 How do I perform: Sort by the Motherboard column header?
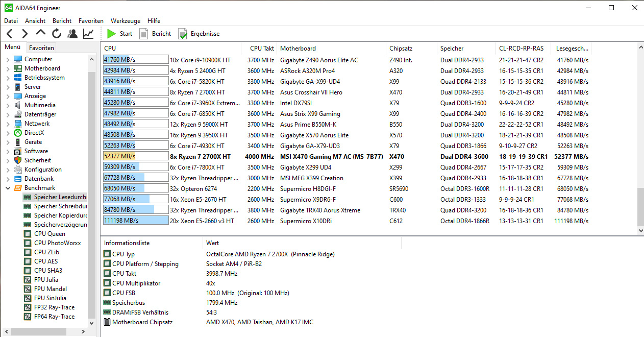coord(332,49)
